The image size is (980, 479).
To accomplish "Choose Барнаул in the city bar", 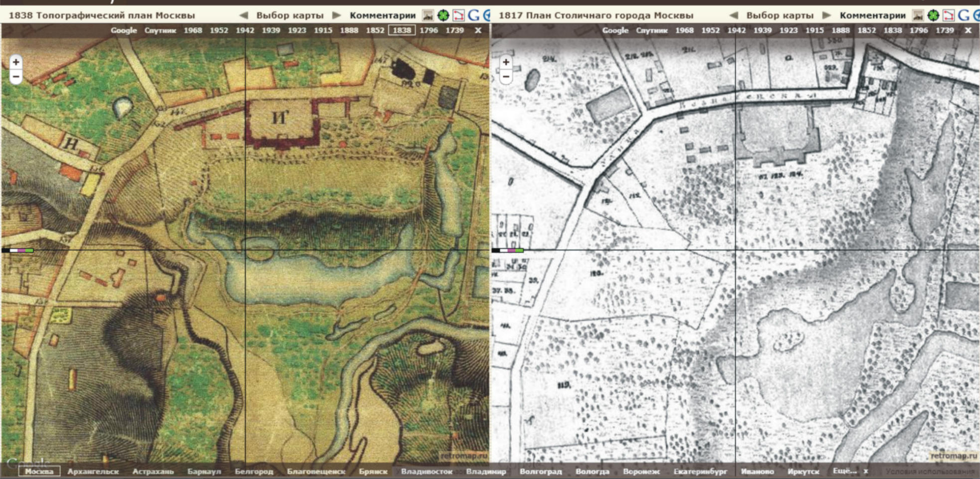I will pyautogui.click(x=204, y=471).
